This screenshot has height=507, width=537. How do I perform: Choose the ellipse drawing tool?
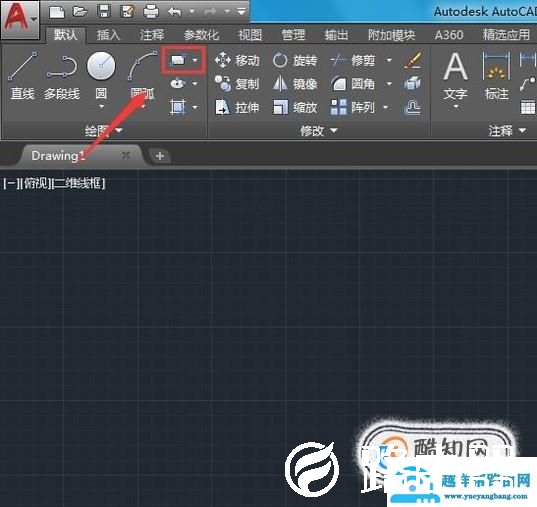point(177,83)
